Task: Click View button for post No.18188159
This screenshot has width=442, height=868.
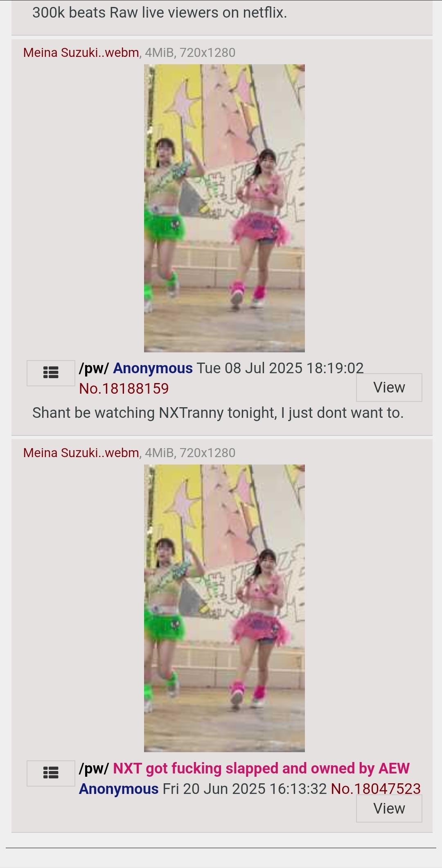Action: point(389,387)
